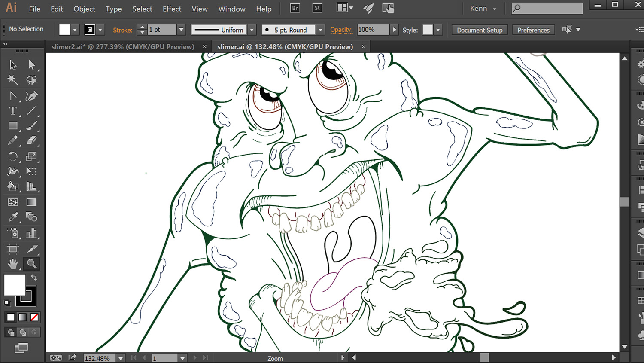Open the Opacity panel link
Screen dimensions: 644x363
coord(341,30)
